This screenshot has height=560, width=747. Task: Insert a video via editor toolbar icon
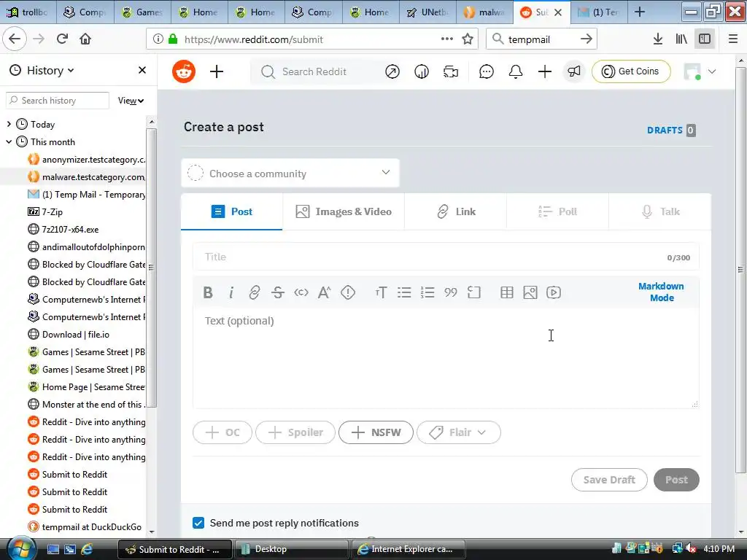coord(554,292)
